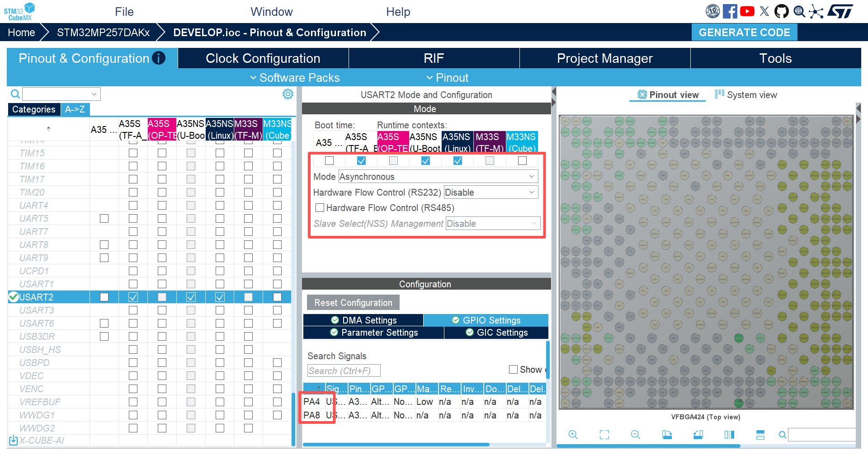This screenshot has height=455, width=868.
Task: Click the GENERATE CODE button
Action: tap(745, 33)
